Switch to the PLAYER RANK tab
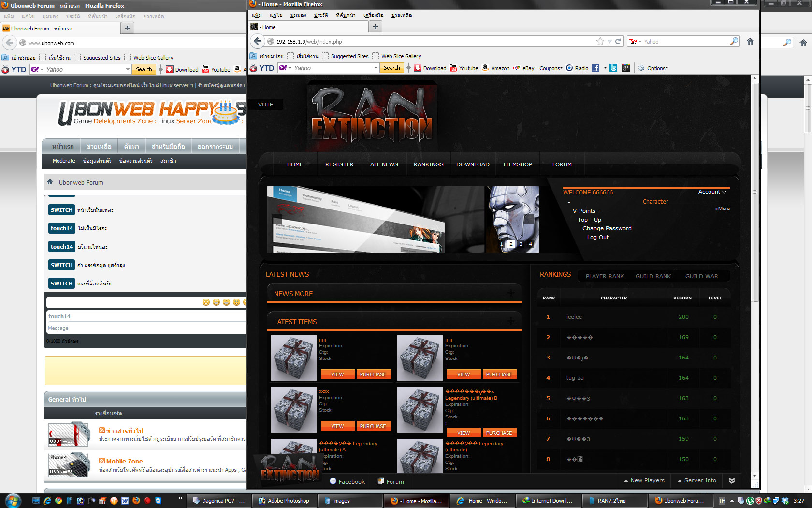 605,276
